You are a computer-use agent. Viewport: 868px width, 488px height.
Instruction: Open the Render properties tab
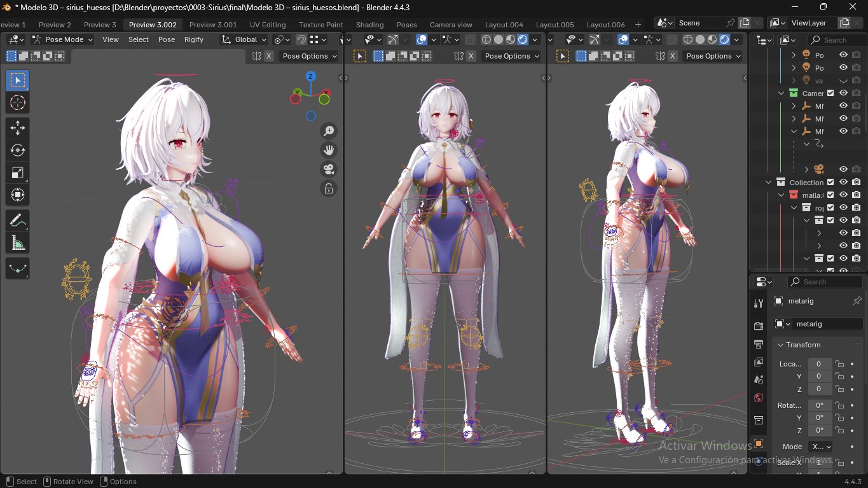click(759, 326)
